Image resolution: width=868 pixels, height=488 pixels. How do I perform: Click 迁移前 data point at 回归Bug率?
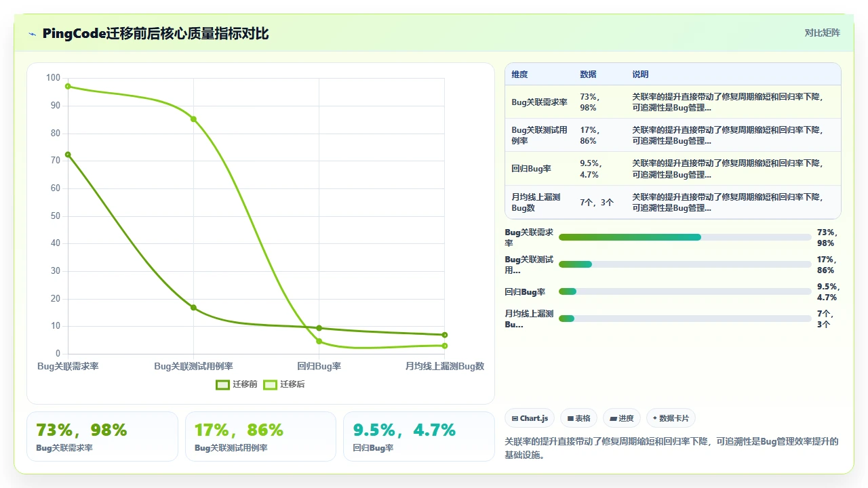319,328
